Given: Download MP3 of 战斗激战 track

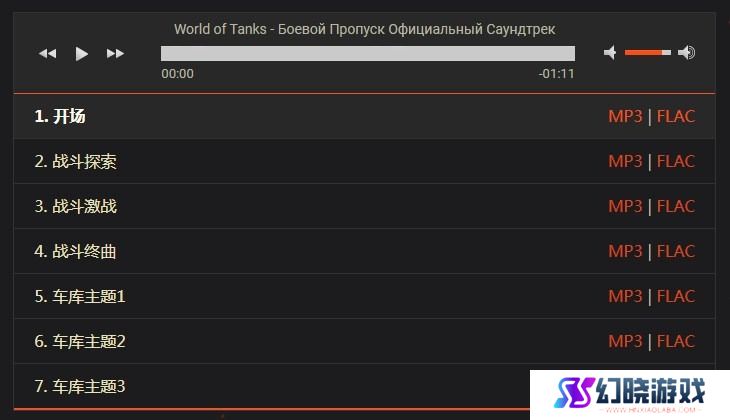Looking at the screenshot, I should point(625,206).
